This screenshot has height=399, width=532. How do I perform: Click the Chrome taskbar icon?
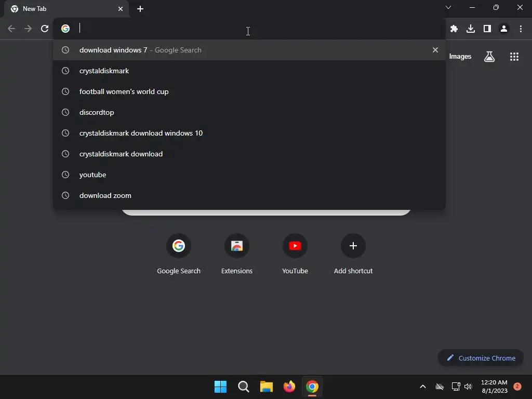click(x=312, y=387)
